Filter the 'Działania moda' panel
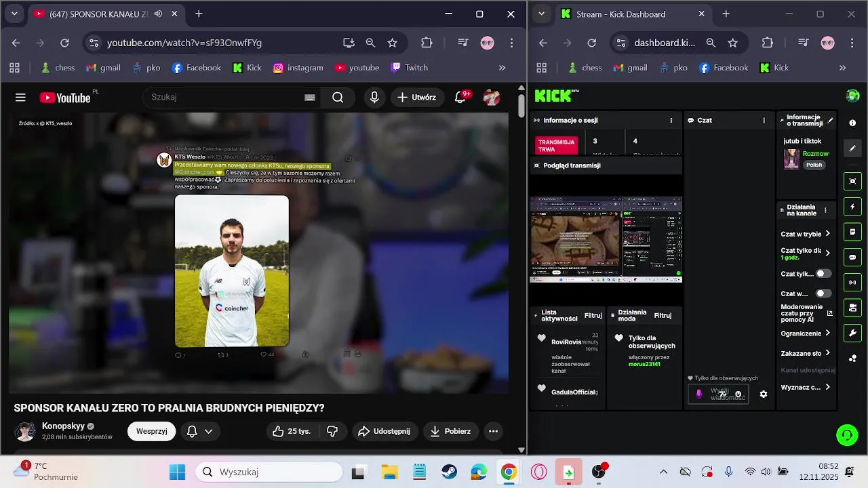This screenshot has height=488, width=868. pyautogui.click(x=663, y=315)
